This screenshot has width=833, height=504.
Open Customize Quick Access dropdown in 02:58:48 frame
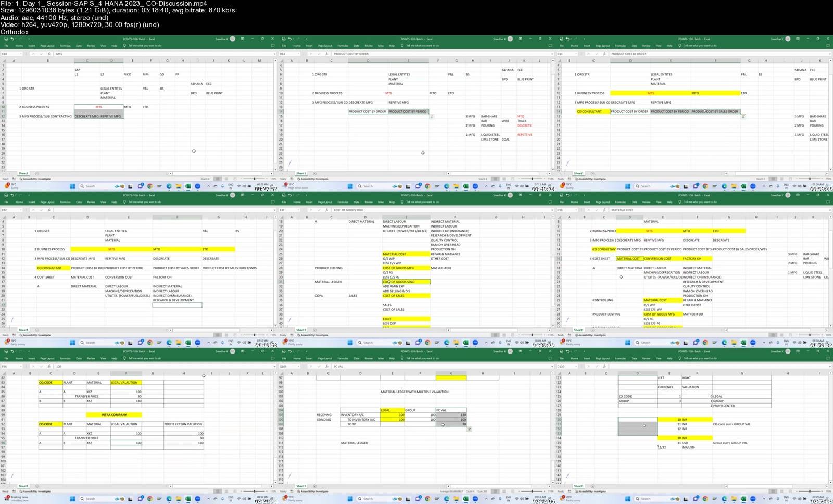584,351
